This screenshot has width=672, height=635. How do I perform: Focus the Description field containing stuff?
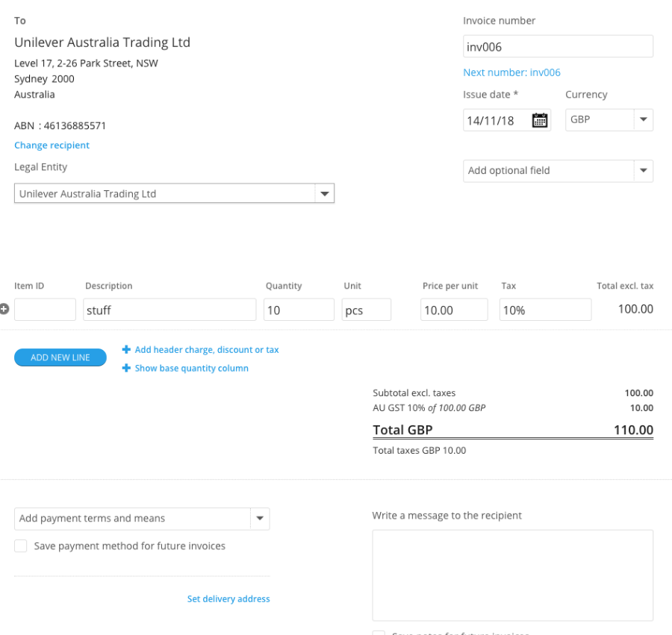point(169,310)
